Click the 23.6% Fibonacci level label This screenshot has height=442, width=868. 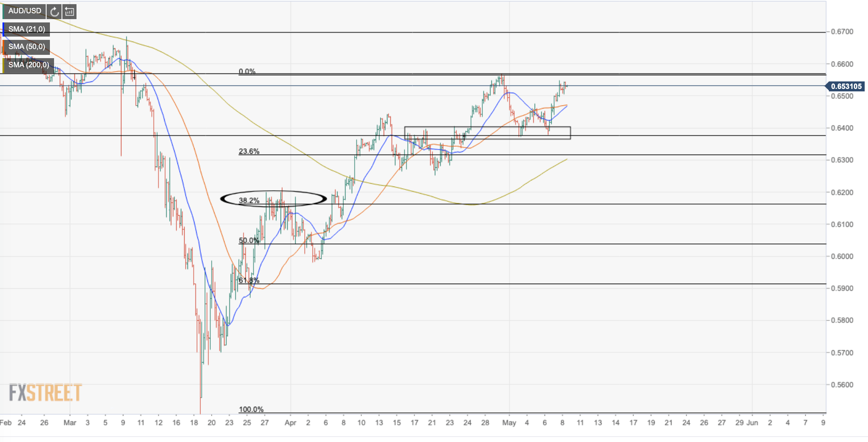click(249, 151)
